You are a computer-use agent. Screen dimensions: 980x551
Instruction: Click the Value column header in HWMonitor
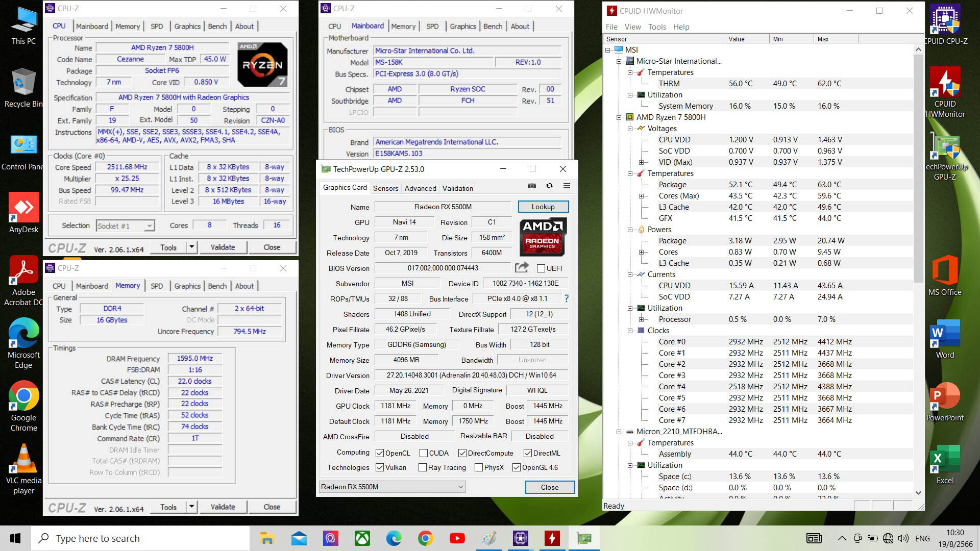click(747, 39)
